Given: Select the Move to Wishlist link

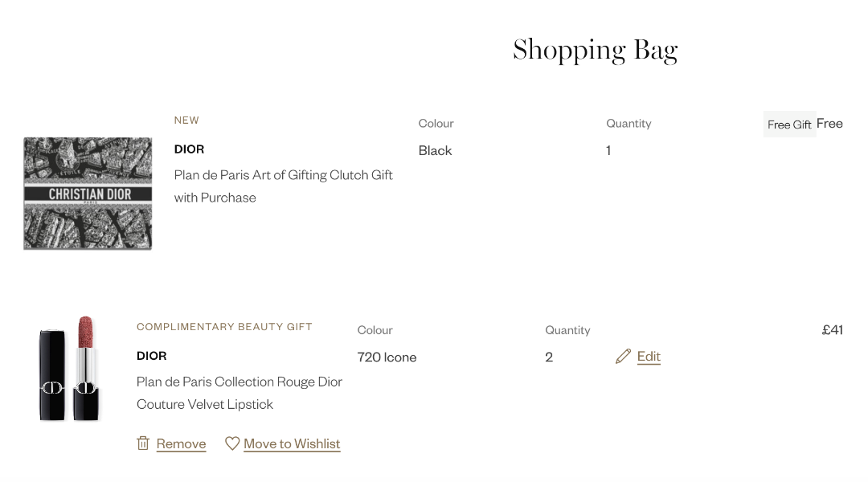Looking at the screenshot, I should (x=292, y=444).
